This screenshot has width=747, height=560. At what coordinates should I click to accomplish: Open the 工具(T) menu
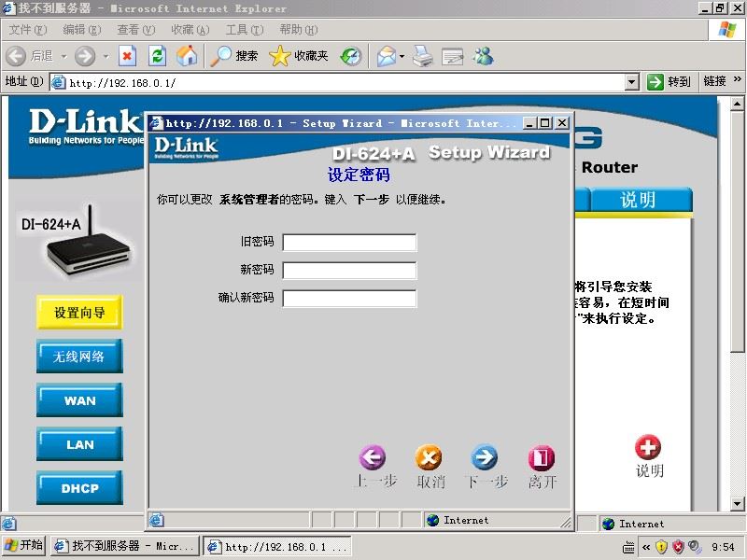(245, 30)
